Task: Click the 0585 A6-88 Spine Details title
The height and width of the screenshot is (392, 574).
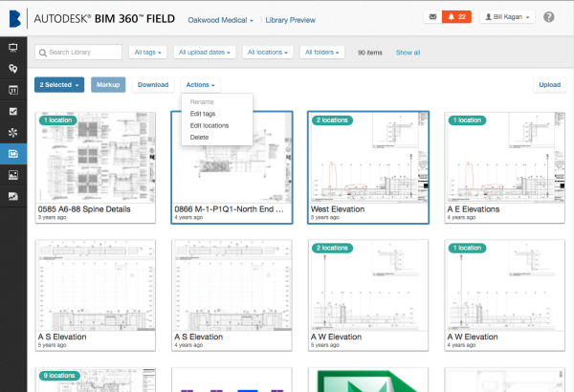Action: tap(84, 209)
